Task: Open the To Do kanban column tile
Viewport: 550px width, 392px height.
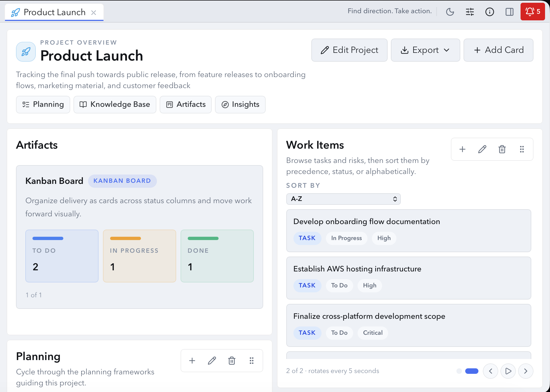Action: pos(62,256)
